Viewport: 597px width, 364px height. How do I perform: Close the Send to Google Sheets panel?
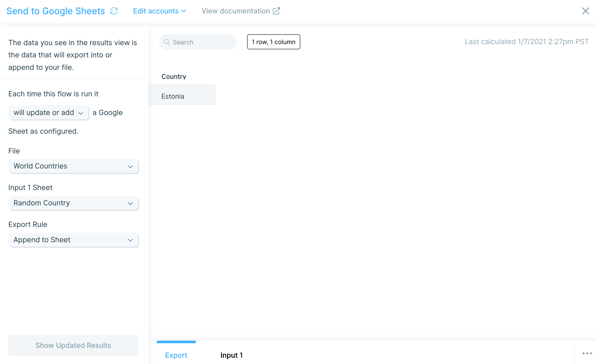coord(585,11)
